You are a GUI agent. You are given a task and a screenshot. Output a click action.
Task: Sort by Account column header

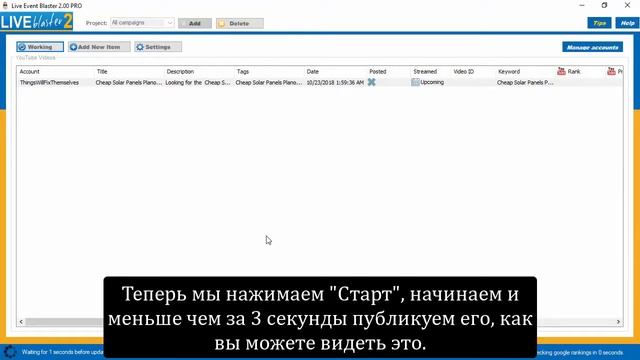[29, 71]
